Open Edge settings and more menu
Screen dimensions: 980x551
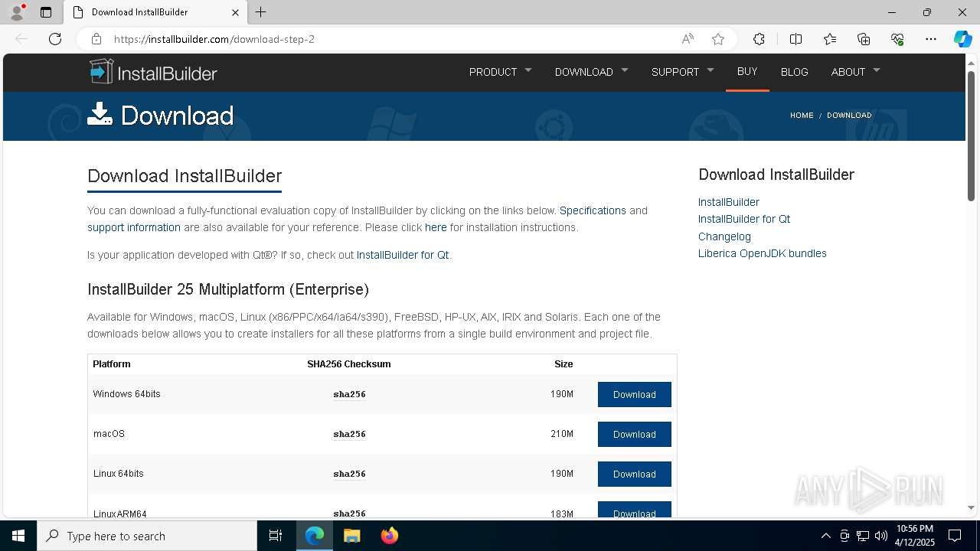tap(931, 39)
